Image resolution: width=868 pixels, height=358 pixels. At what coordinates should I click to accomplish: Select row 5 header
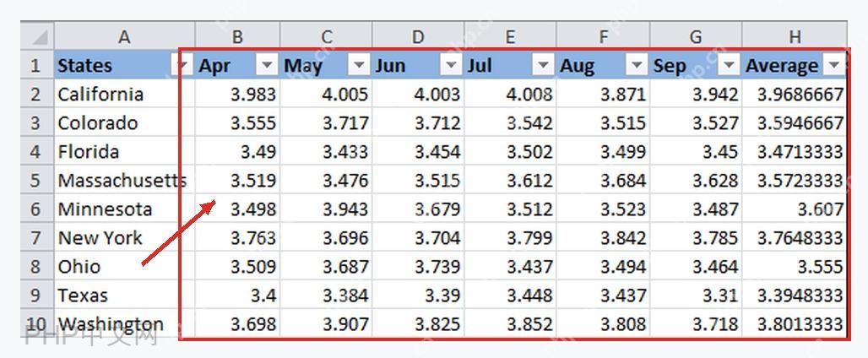38,180
